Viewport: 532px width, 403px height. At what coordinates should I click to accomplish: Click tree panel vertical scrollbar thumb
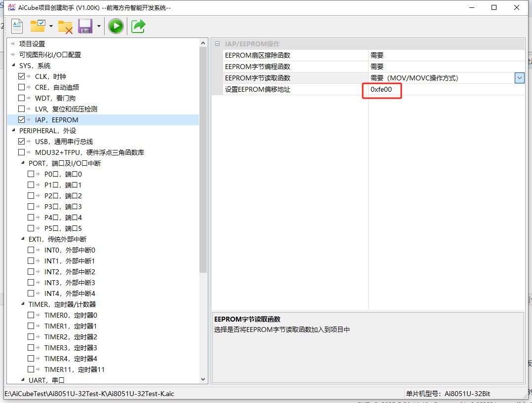[x=203, y=159]
